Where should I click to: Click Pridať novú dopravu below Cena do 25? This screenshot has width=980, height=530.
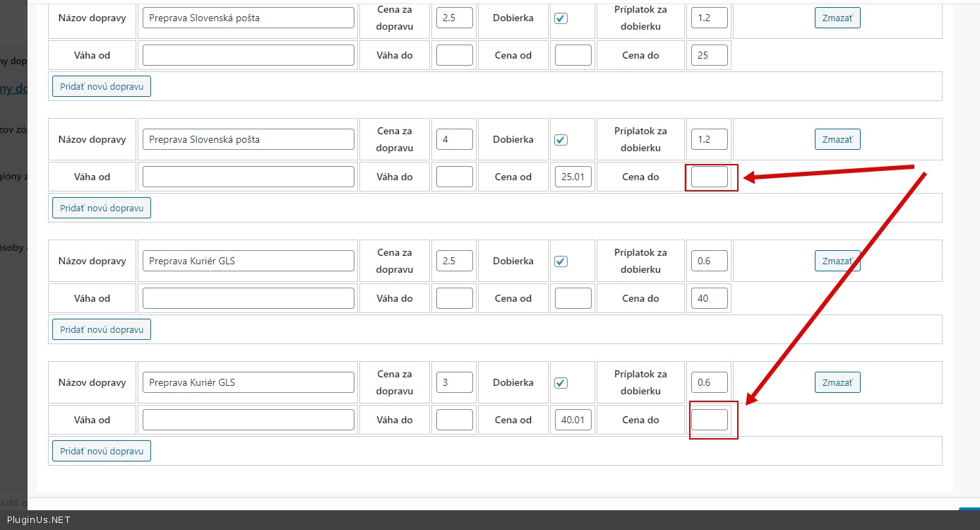pos(102,86)
